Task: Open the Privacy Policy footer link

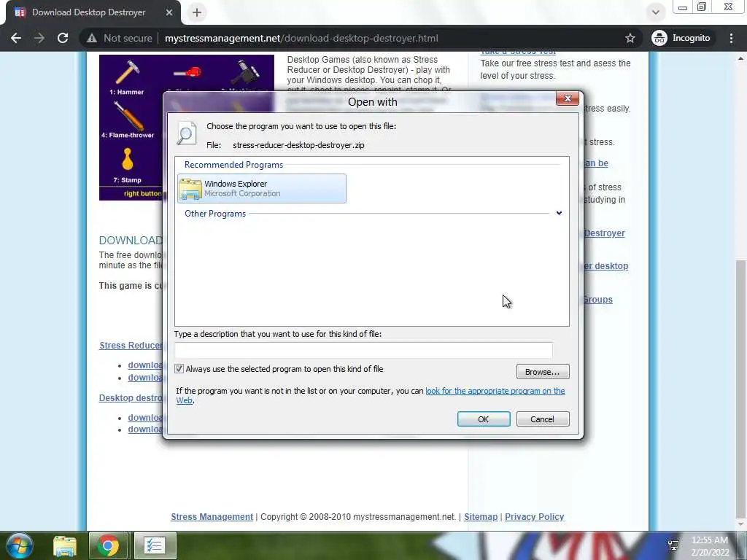Action: (535, 517)
